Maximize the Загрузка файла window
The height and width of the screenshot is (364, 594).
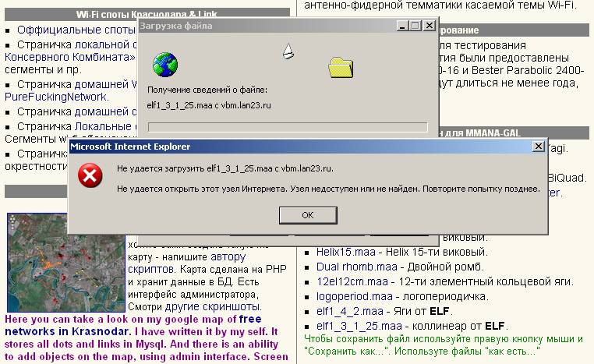pos(415,26)
